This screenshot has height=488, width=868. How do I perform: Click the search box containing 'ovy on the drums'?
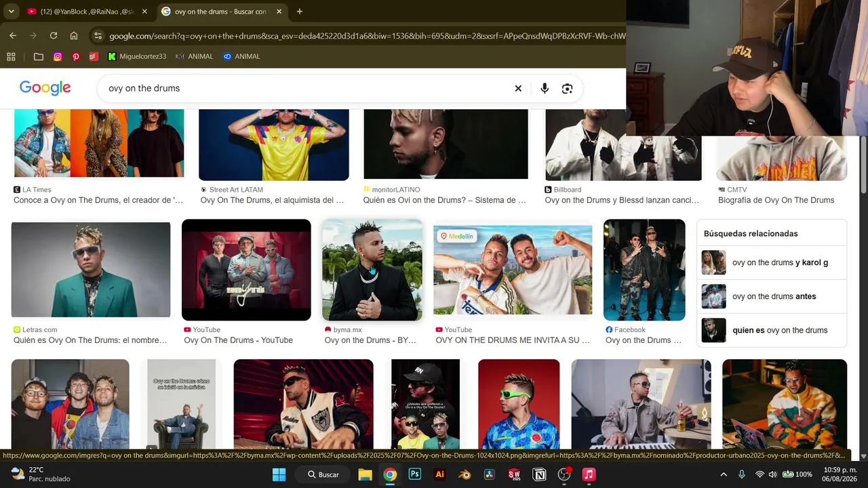[305, 88]
